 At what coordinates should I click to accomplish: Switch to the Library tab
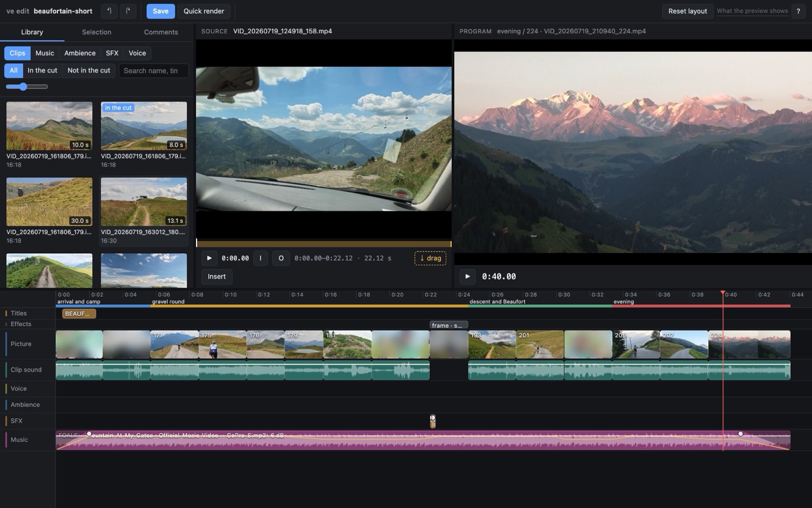tap(32, 32)
